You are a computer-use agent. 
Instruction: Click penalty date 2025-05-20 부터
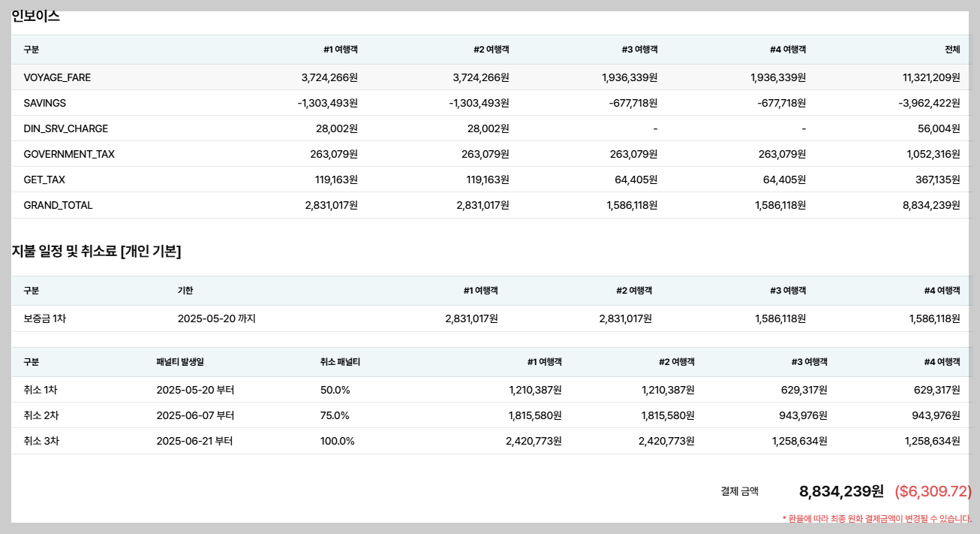tap(195, 390)
